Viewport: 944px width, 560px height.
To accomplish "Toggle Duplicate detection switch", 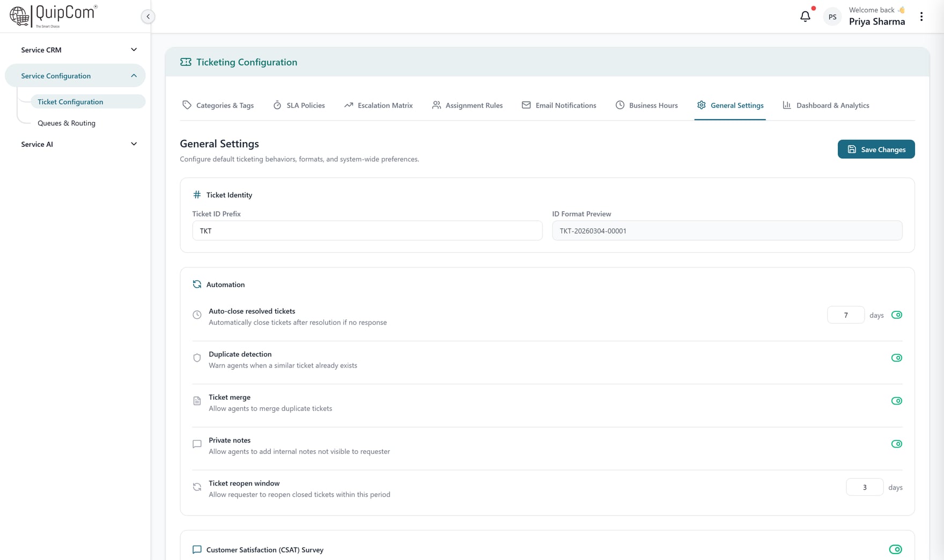I will click(897, 357).
